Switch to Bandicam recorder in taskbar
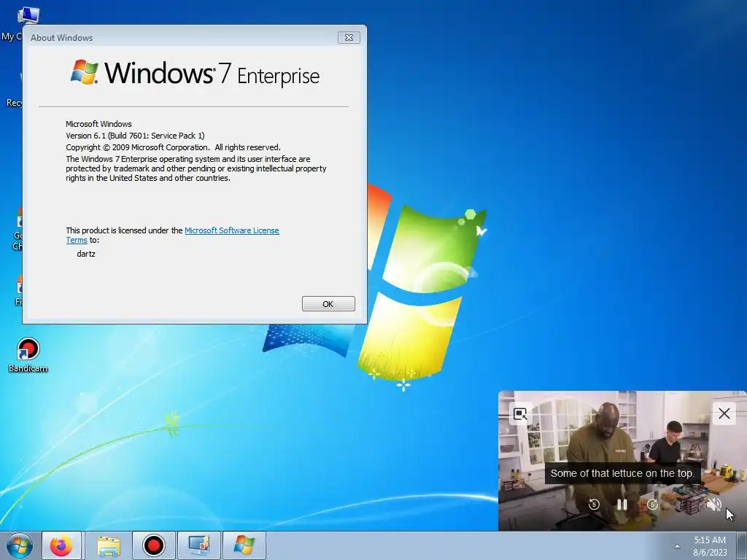The height and width of the screenshot is (560, 747). [153, 545]
